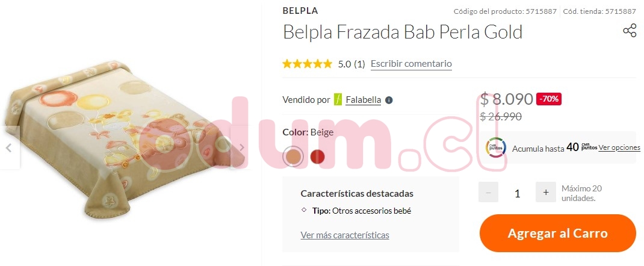Click the -70% discount badge
The height and width of the screenshot is (266, 644).
tap(549, 99)
